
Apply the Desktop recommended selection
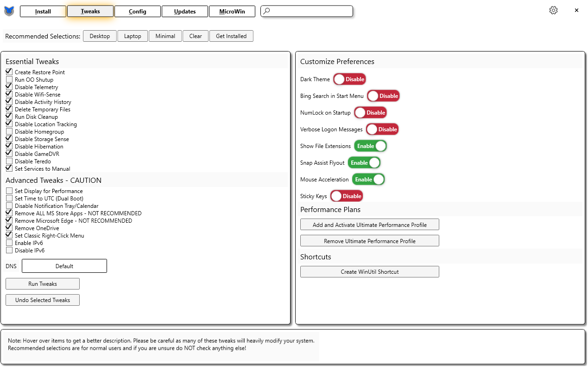[x=100, y=36]
